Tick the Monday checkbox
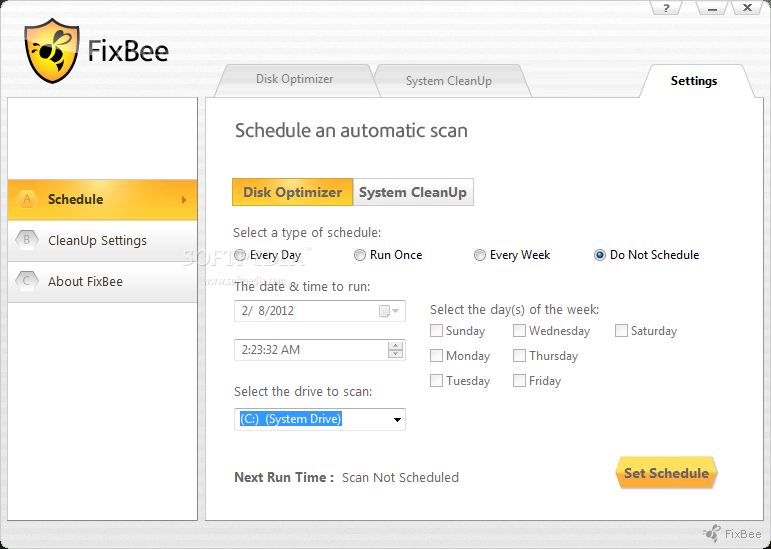Viewport: 771px width, 549px height. click(436, 355)
